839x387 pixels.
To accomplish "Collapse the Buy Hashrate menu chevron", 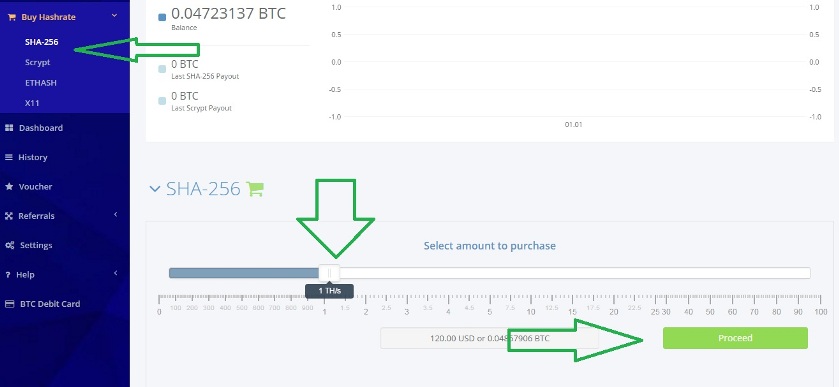I will coord(115,17).
